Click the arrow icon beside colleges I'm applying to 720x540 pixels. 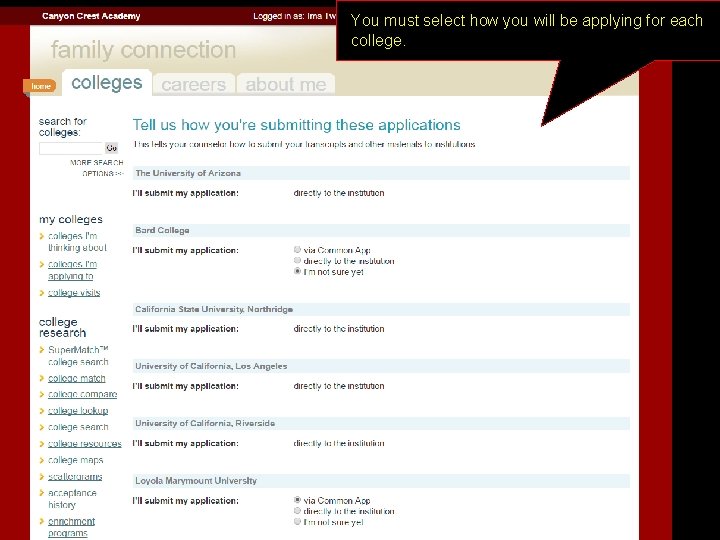[x=42, y=264]
